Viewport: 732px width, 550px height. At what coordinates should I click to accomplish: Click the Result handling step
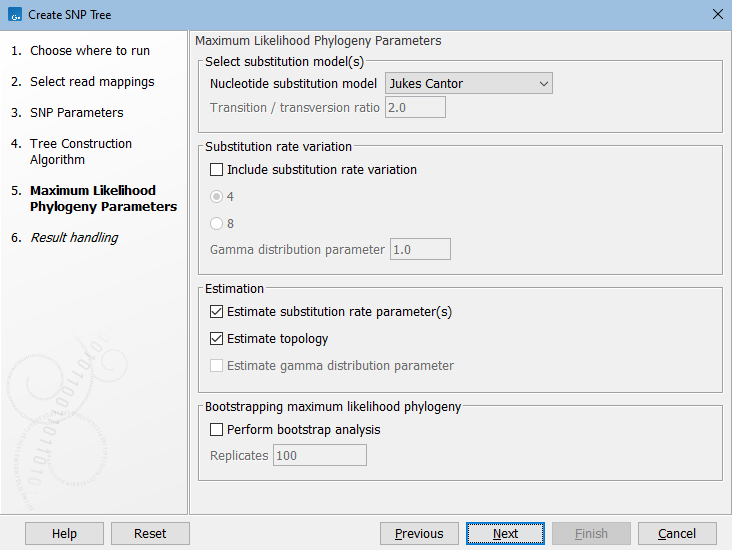click(x=73, y=238)
